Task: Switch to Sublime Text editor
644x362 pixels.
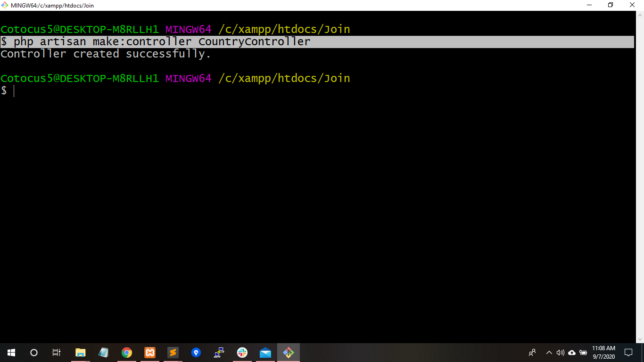Action: [173, 353]
